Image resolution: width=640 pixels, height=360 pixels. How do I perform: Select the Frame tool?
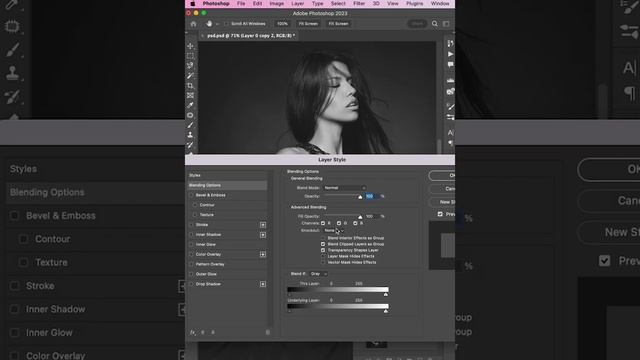tap(190, 96)
